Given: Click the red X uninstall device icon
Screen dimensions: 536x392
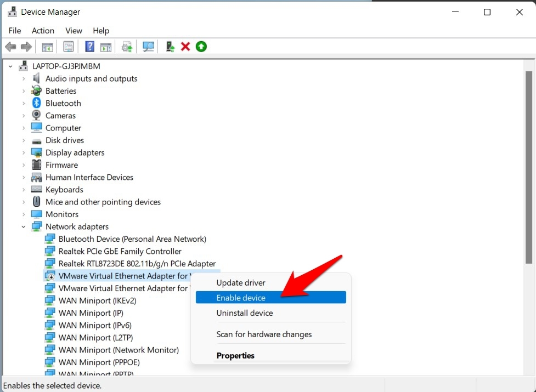Looking at the screenshot, I should (x=185, y=47).
